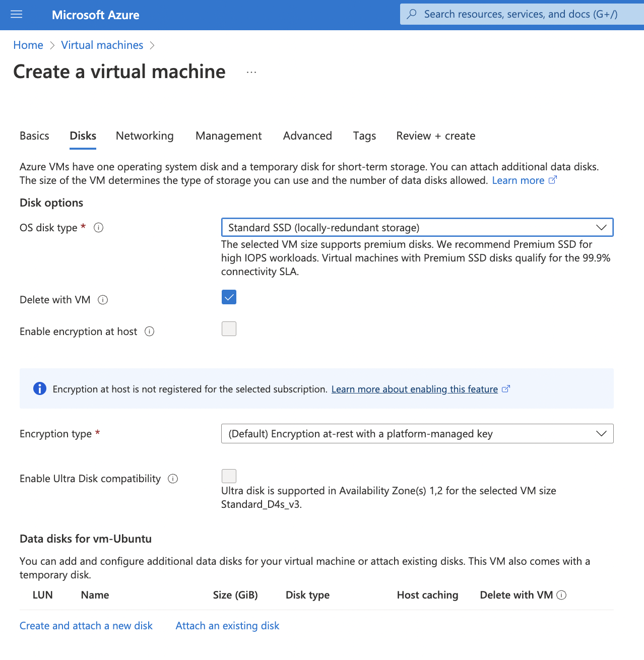Screen dimensions: 644x660
Task: Show info tooltip for Delete with VM option
Action: (x=103, y=300)
